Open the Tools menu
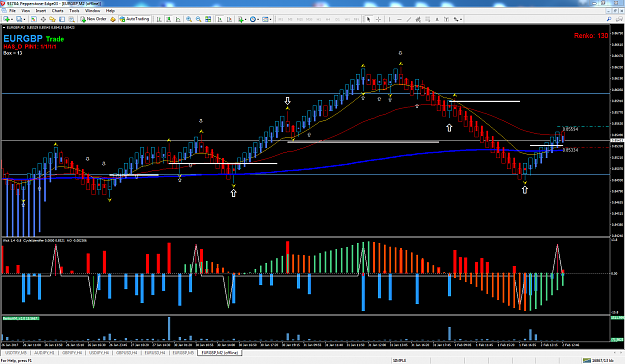The height and width of the screenshot is (364, 625). (74, 11)
